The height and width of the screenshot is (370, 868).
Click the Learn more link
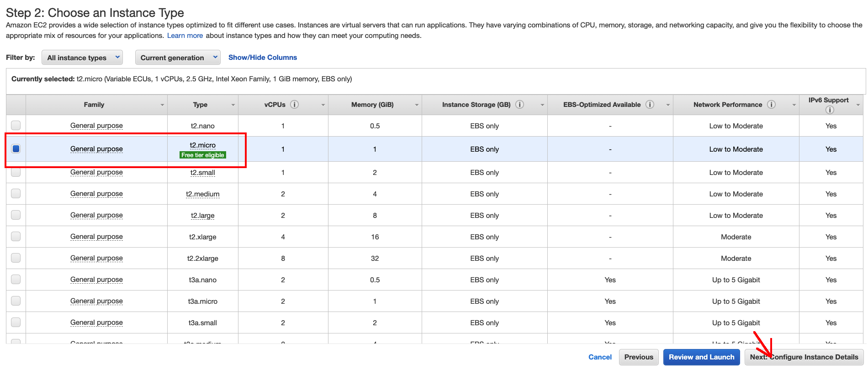point(185,36)
